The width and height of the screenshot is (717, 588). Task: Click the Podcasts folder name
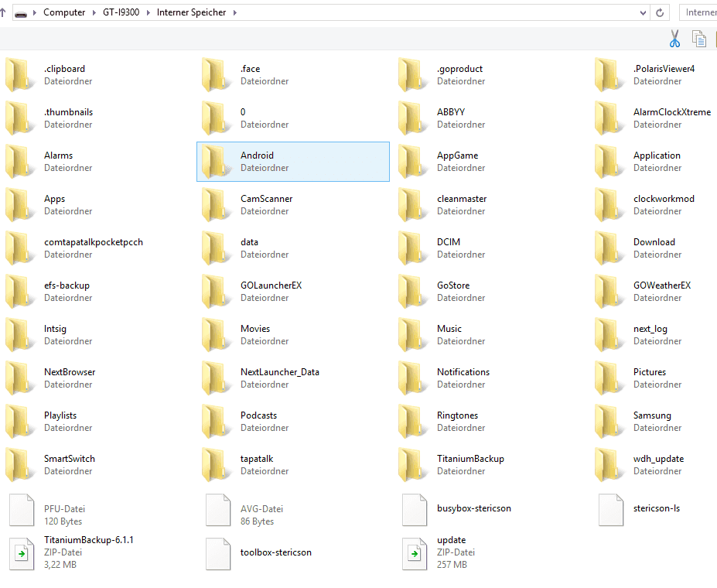pos(259,415)
